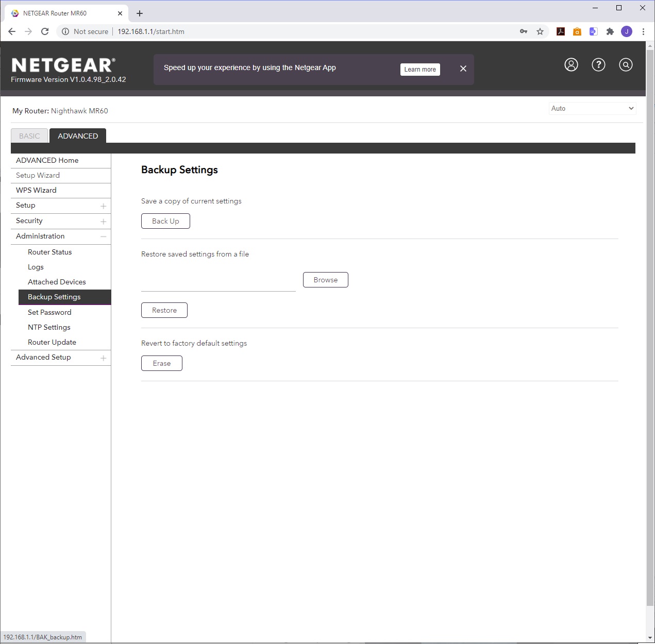Click the Security menu label
The image size is (655, 644).
29,221
